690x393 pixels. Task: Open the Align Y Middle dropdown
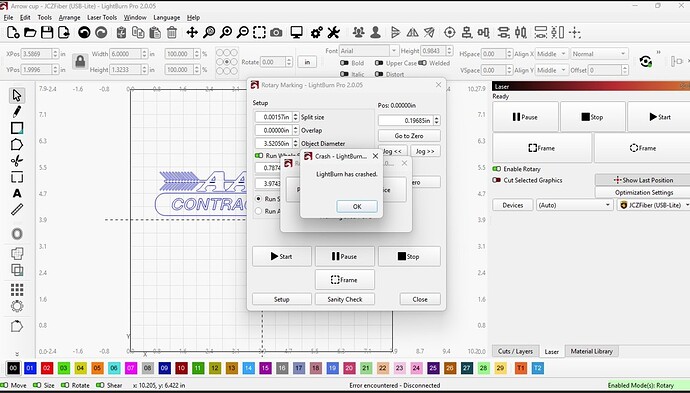pyautogui.click(x=552, y=70)
